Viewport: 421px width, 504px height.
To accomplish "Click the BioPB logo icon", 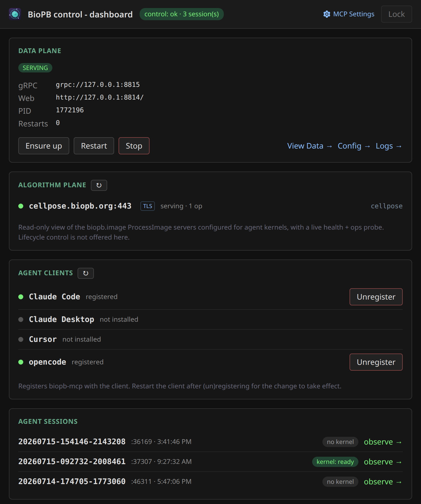I will [x=15, y=14].
